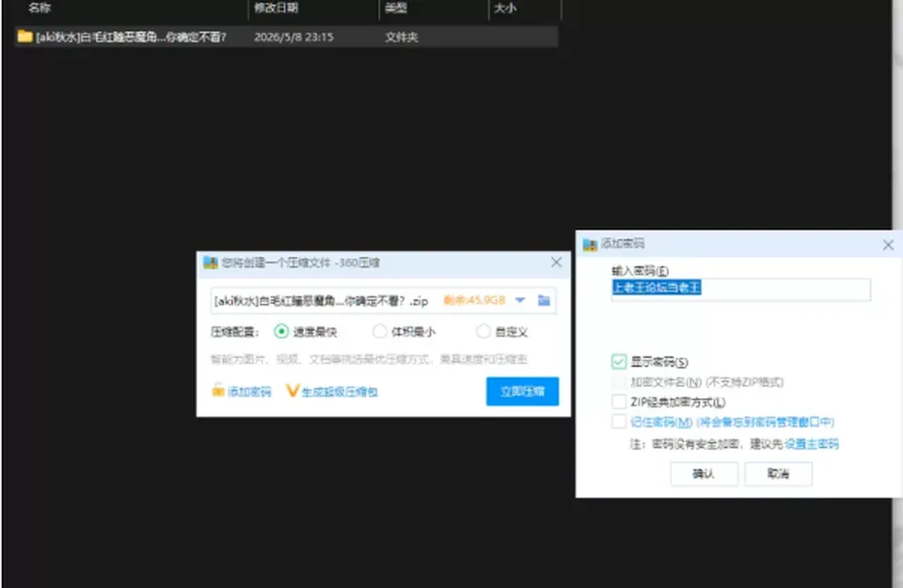
Task: Toggle the 显示密码 checkbox
Action: click(x=619, y=361)
